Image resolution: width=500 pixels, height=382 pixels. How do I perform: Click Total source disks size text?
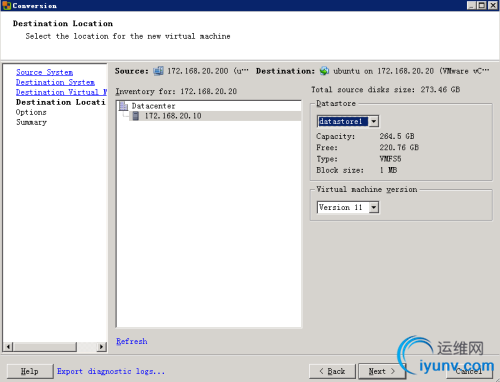386,90
